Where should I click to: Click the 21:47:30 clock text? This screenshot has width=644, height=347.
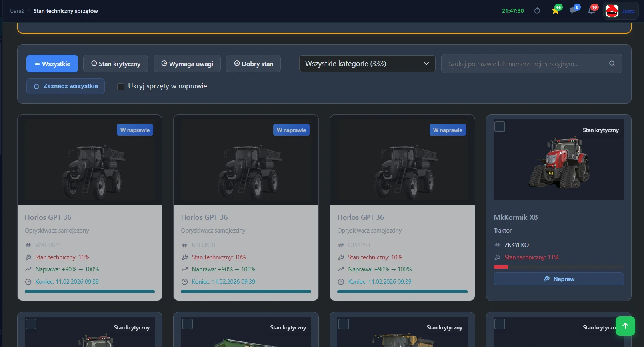513,11
